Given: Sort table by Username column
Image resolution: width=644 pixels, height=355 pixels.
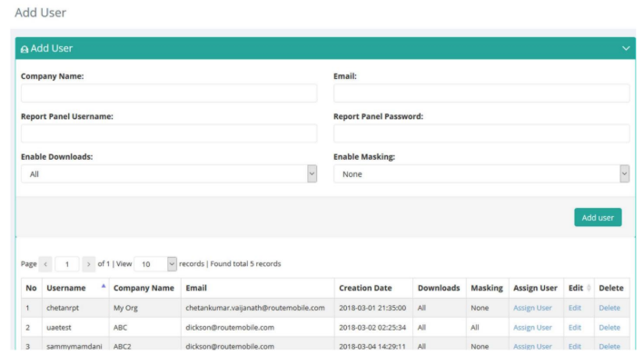Looking at the screenshot, I should [x=75, y=288].
